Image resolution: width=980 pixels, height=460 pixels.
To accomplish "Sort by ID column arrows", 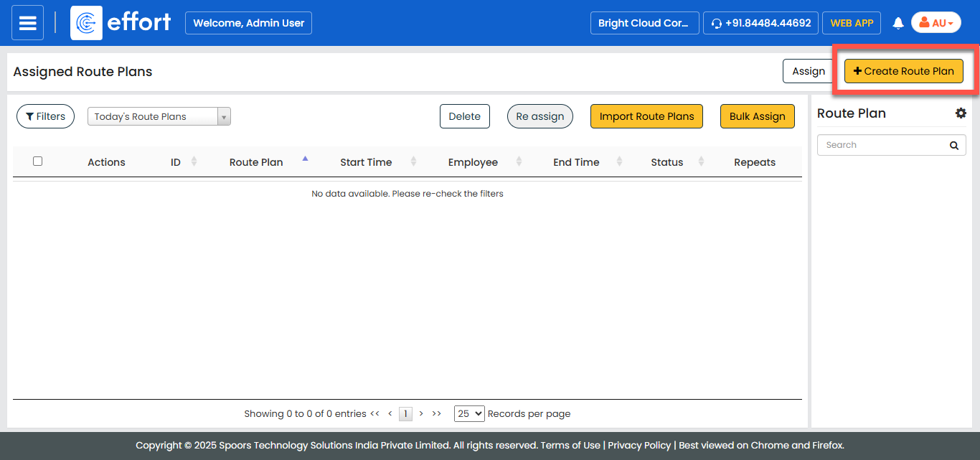I will coord(194,162).
